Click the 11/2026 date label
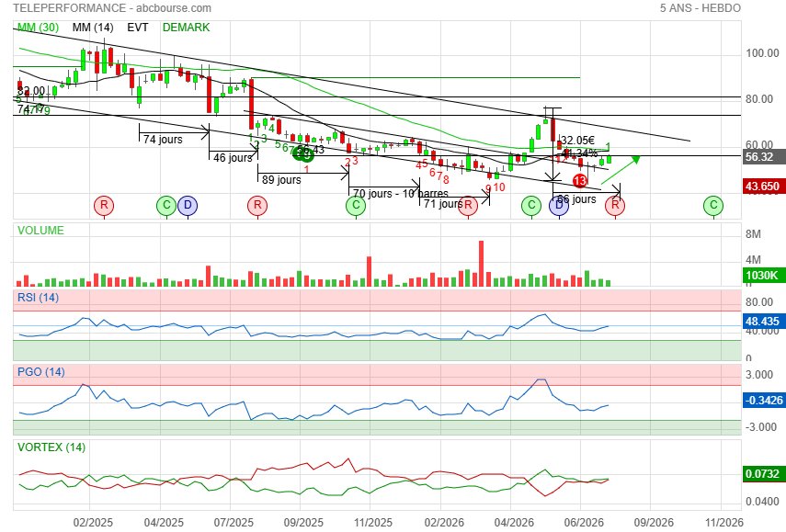The image size is (786, 532). (723, 523)
